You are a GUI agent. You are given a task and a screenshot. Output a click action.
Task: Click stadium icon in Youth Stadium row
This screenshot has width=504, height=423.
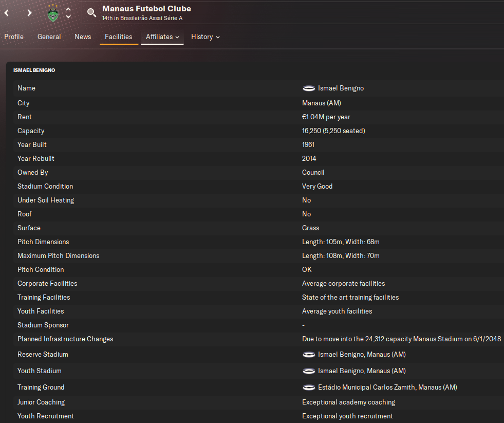pos(309,371)
